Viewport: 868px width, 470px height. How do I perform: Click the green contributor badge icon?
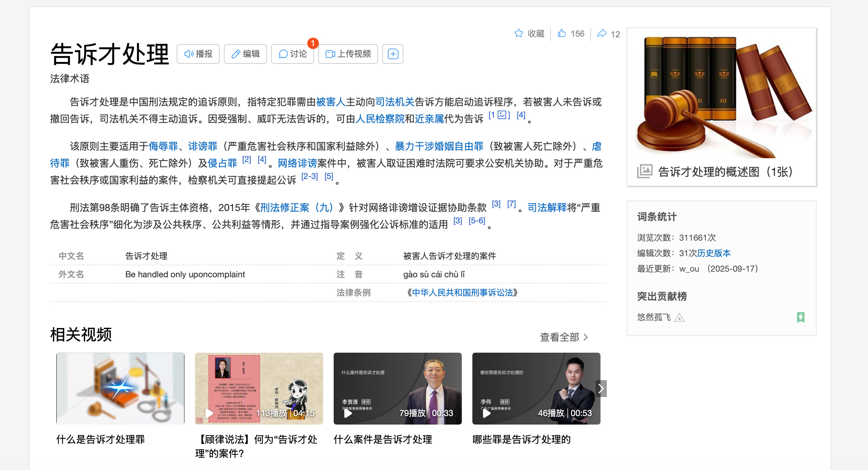tap(800, 317)
